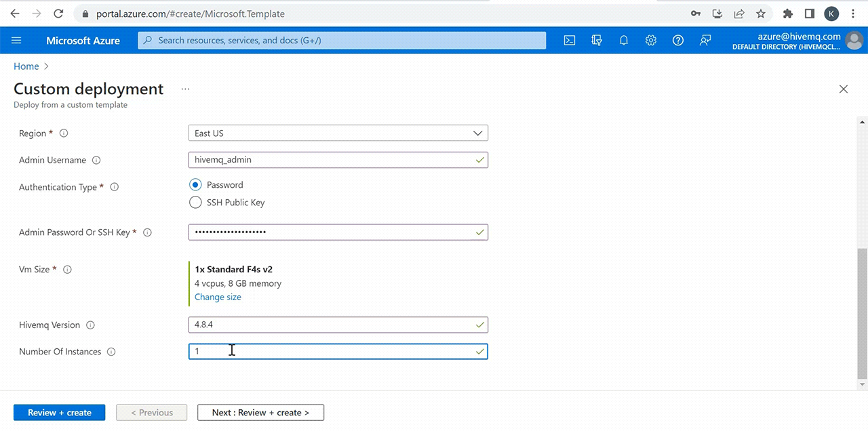The height and width of the screenshot is (431, 868).
Task: Close the Custom deployment blade
Action: [x=844, y=89]
